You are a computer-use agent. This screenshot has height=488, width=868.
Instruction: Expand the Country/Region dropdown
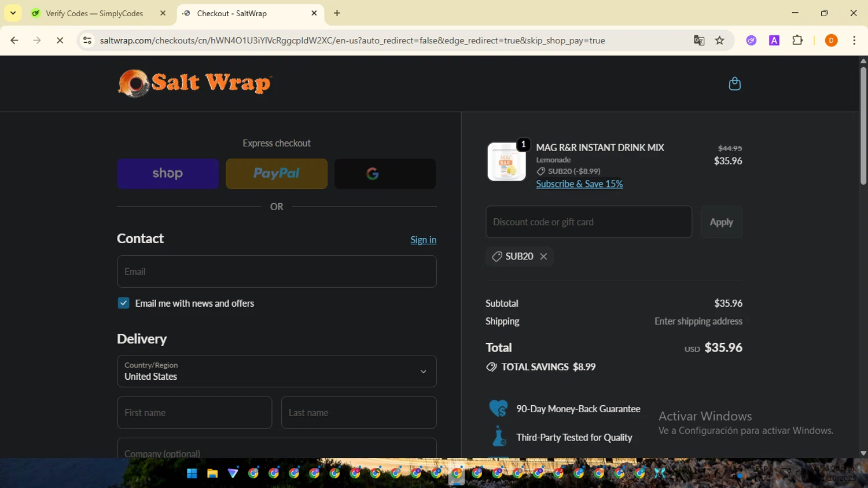277,371
